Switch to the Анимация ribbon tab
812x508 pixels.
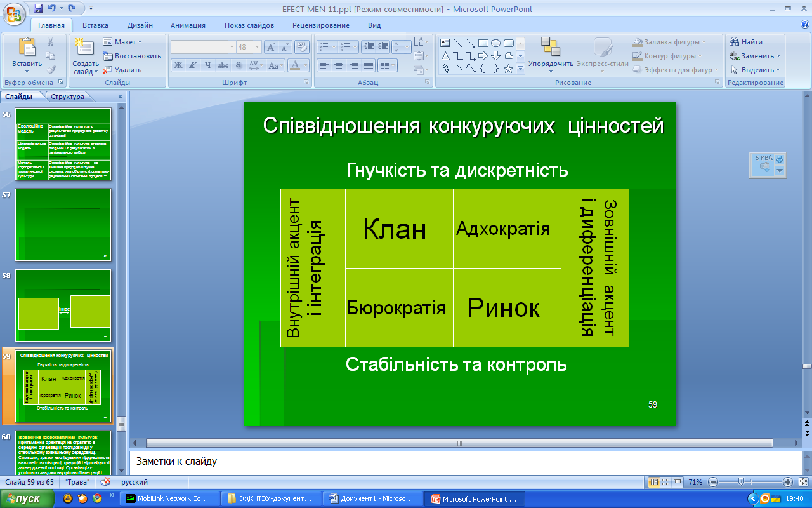188,25
